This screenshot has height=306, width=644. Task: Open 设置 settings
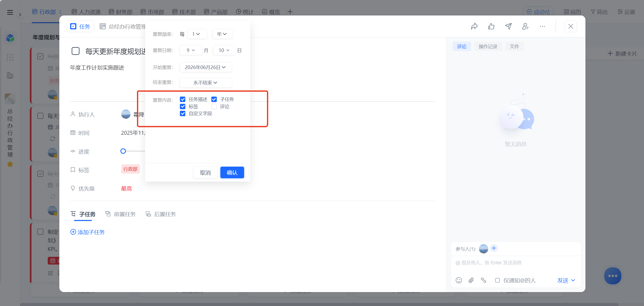(x=626, y=12)
